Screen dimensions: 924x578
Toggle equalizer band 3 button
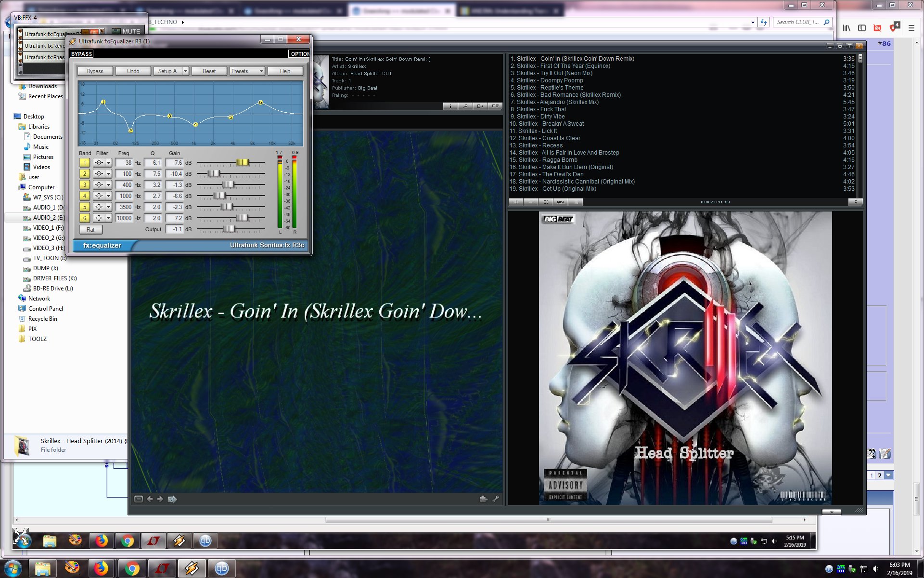(x=85, y=185)
